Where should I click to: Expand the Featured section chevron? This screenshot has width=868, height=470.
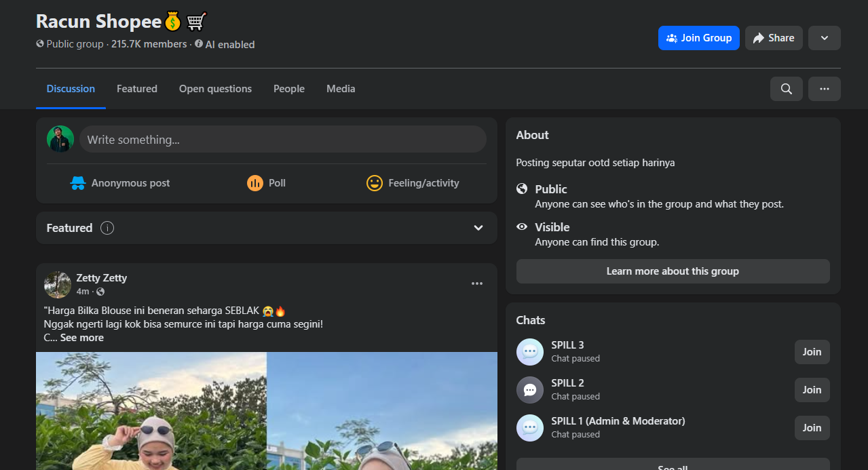(x=478, y=228)
